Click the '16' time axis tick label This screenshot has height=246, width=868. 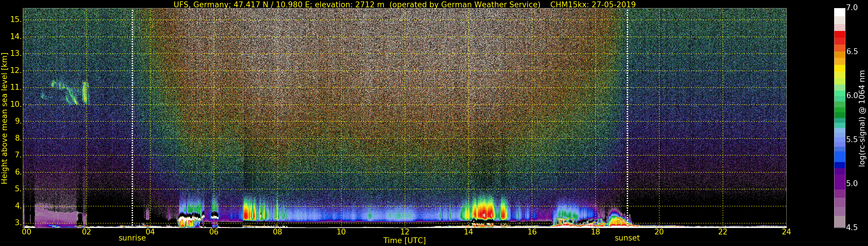[x=532, y=232]
